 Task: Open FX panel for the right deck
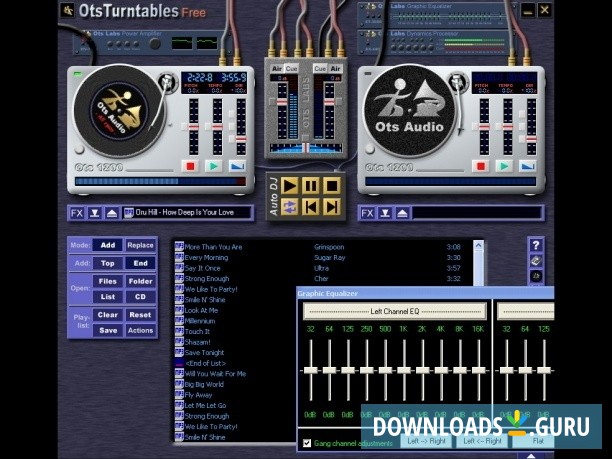(x=367, y=213)
